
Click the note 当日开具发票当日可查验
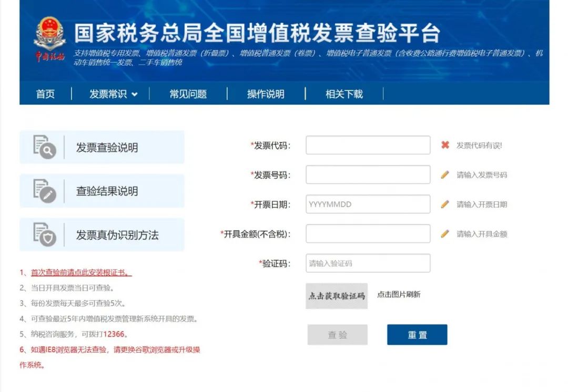[67, 288]
